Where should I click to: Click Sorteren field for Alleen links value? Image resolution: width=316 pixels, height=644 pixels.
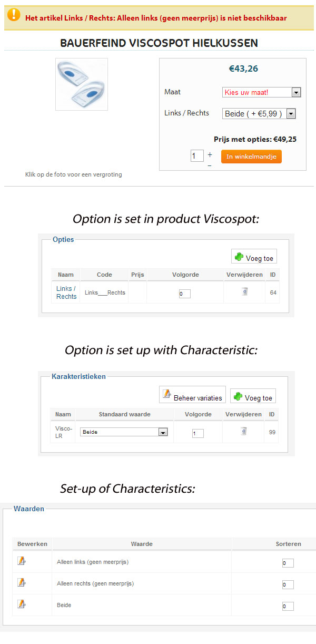coord(288,563)
